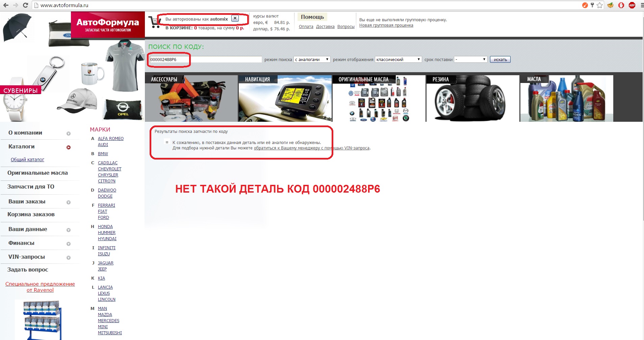Open the Помощь help section
Viewport: 644px width, 340px height.
coord(312,17)
